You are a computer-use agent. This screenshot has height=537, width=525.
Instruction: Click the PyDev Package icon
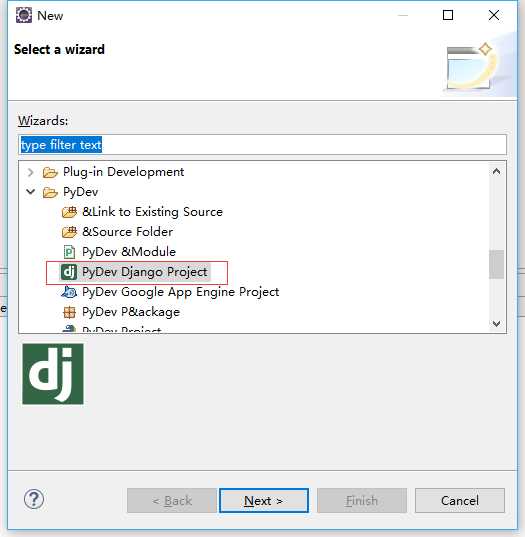pos(69,312)
